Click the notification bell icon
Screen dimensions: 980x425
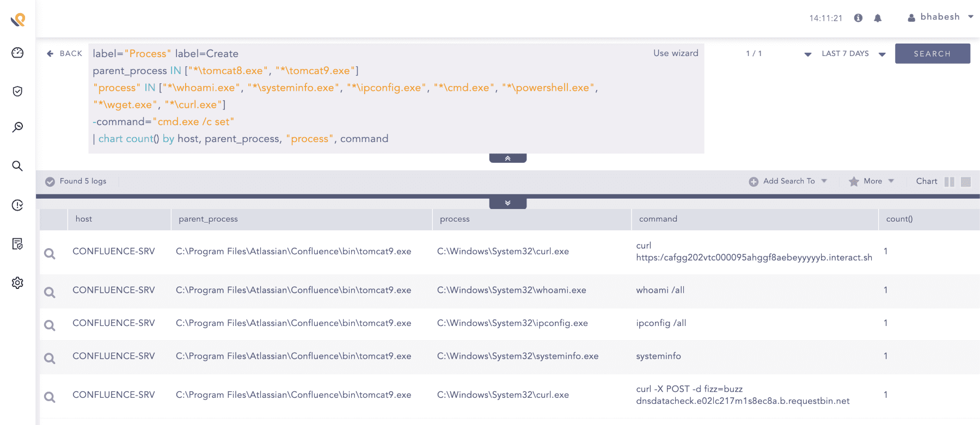click(x=878, y=18)
